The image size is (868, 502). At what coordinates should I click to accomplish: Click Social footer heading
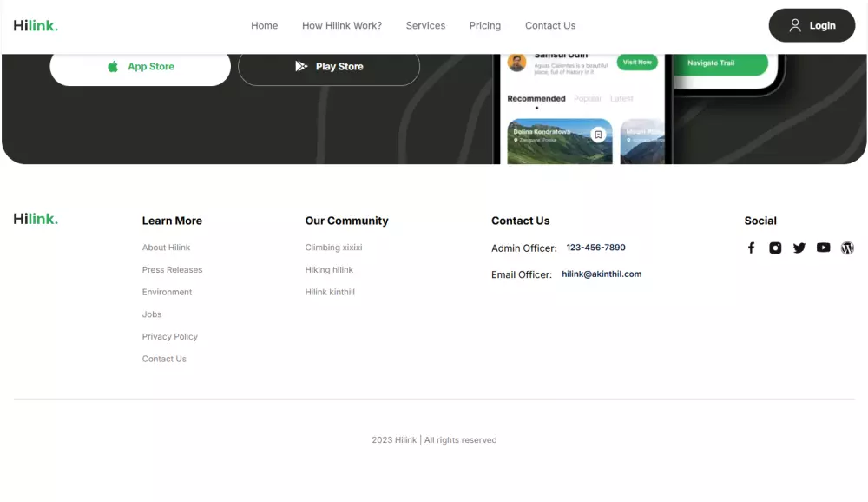[760, 221]
